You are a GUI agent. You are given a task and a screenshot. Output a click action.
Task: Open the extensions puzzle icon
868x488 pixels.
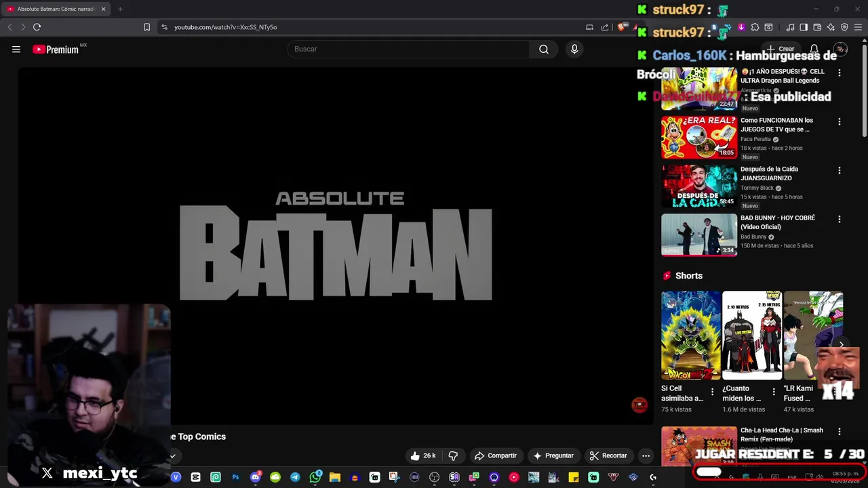click(x=755, y=27)
